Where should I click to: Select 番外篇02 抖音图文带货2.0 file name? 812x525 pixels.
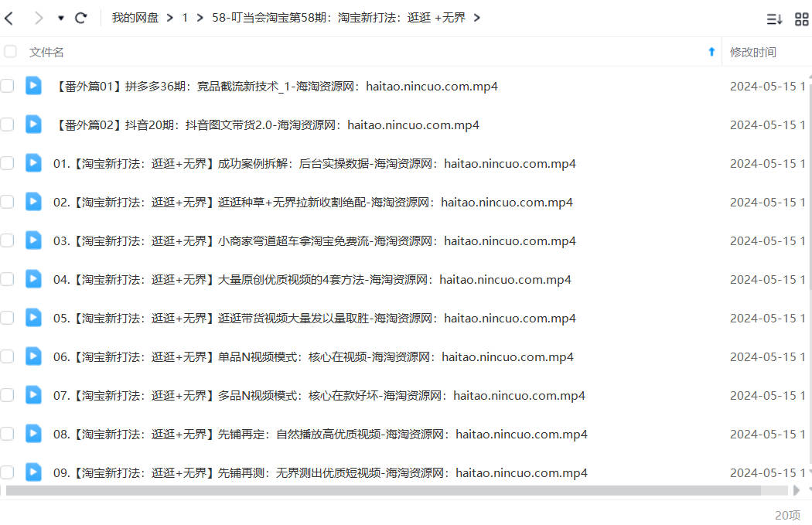pos(266,125)
